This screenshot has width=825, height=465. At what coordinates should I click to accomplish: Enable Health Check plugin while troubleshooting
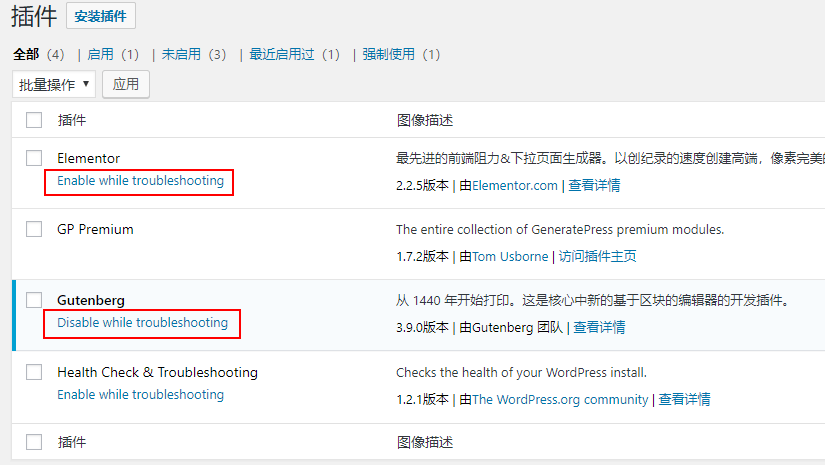pyautogui.click(x=140, y=395)
